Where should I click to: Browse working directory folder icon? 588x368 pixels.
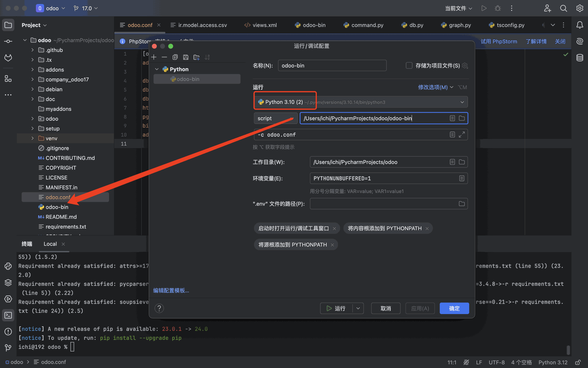(x=462, y=162)
